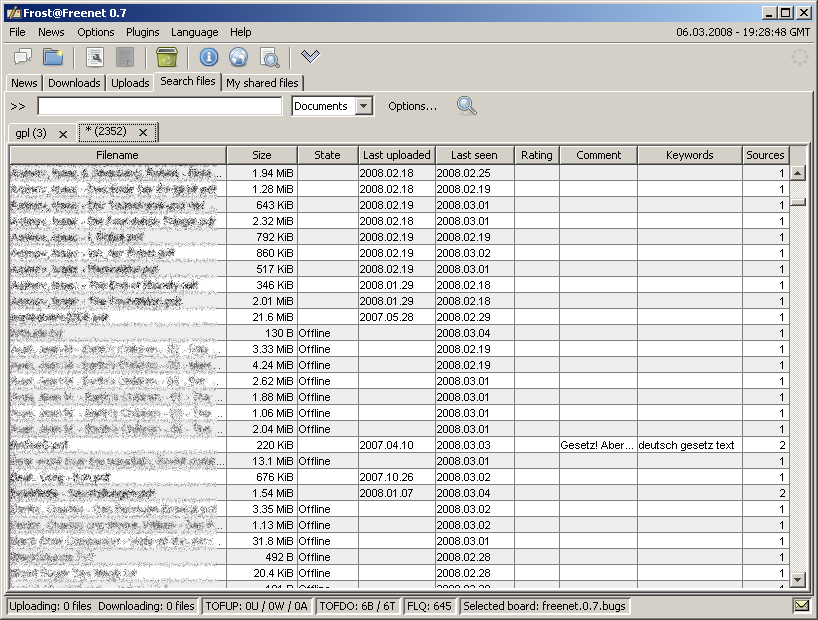Open the File menu
Screen dimensions: 818x620
pyautogui.click(x=17, y=32)
